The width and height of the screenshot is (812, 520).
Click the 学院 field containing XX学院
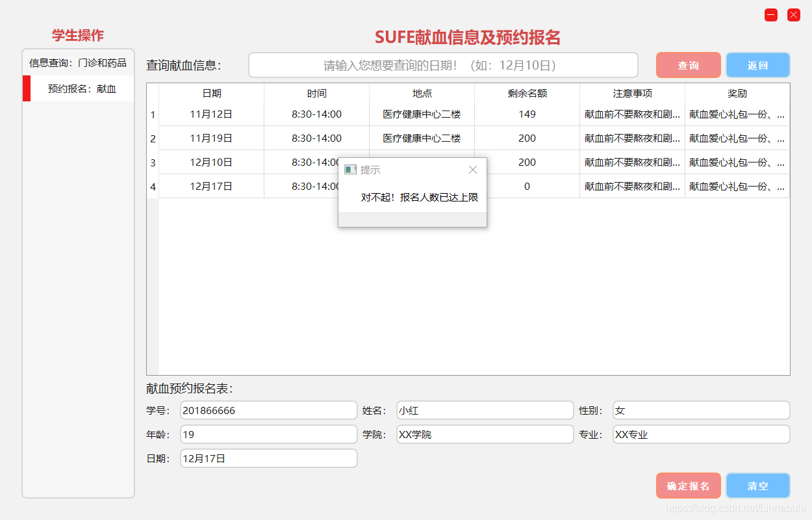click(485, 434)
